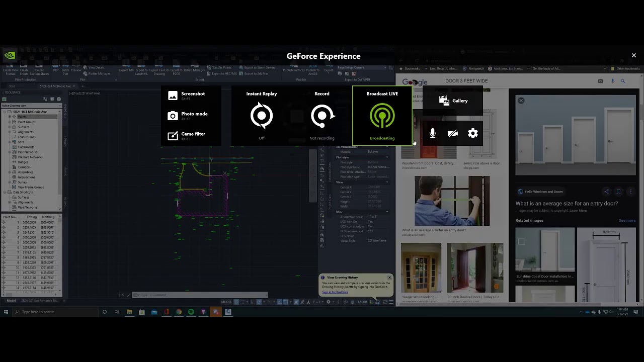Select View Frame Groups tree item
Image resolution: width=644 pixels, height=362 pixels.
pyautogui.click(x=31, y=187)
